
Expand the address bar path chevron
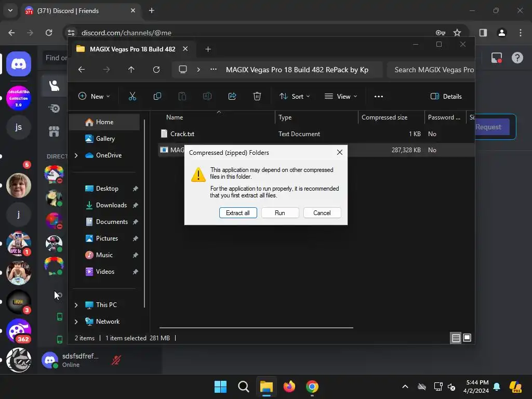(x=198, y=70)
